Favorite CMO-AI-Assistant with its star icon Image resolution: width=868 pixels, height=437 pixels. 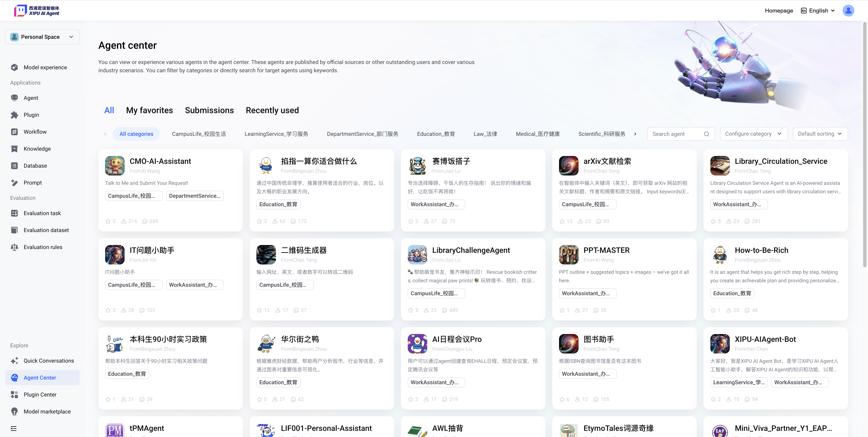pos(108,221)
